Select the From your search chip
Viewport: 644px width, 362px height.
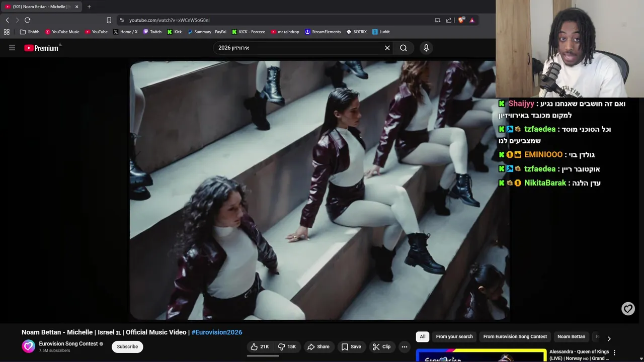tap(454, 336)
